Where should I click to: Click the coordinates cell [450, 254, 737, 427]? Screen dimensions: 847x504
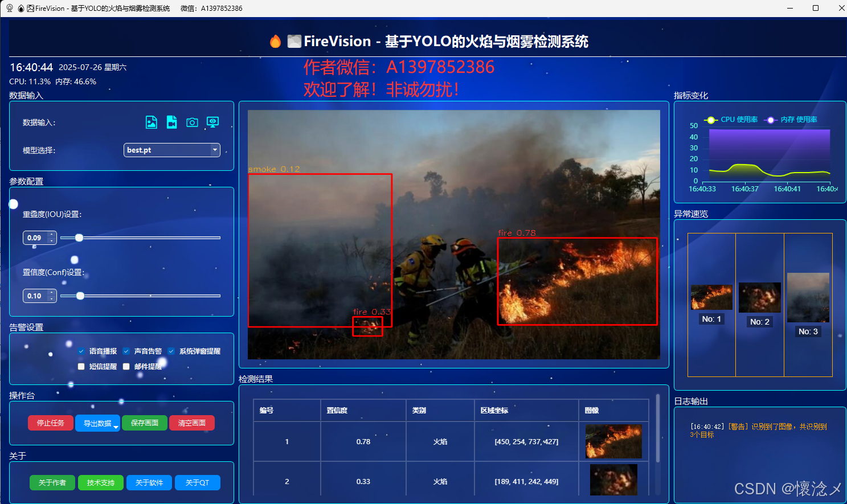(x=527, y=441)
